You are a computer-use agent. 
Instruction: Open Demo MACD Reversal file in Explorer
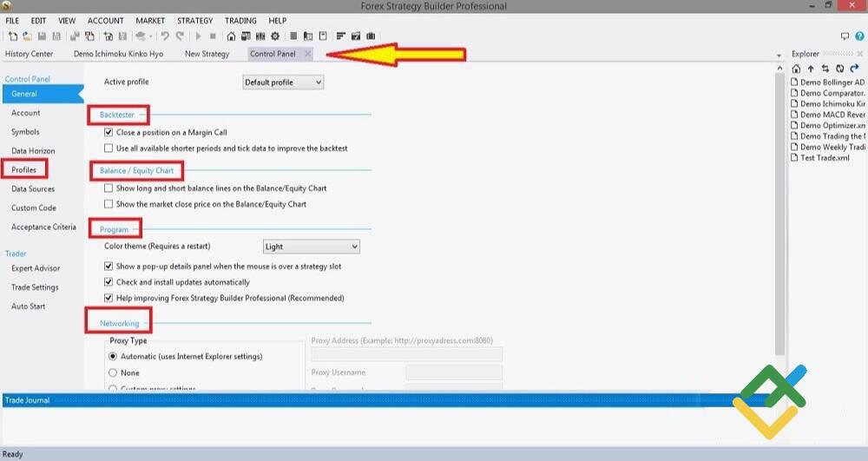click(832, 115)
